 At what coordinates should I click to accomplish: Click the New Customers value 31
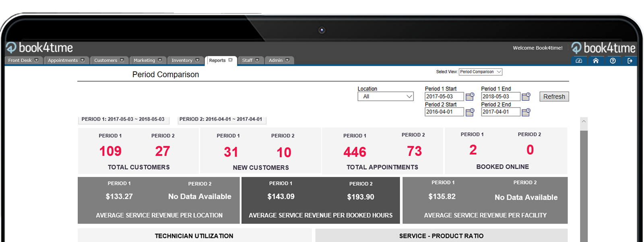pyautogui.click(x=231, y=152)
